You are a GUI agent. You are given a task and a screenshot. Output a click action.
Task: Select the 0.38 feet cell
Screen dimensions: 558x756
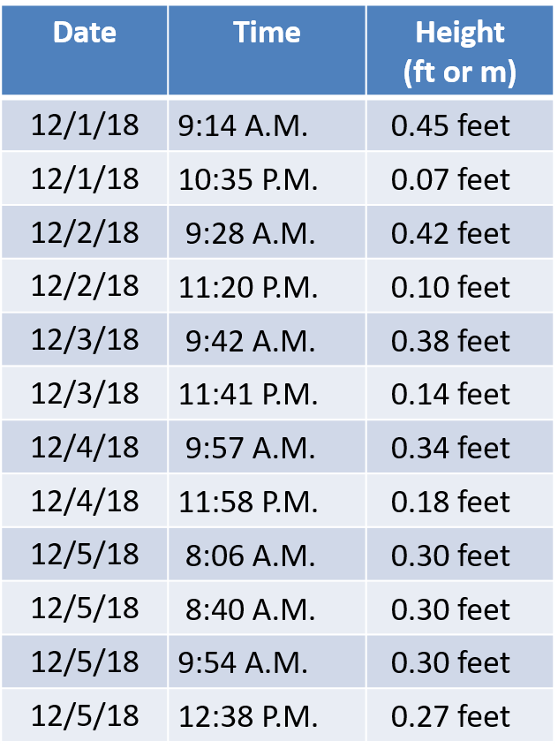(x=460, y=340)
